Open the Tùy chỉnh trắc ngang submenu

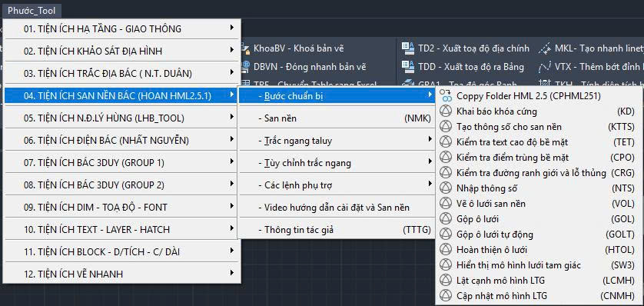coord(337,163)
